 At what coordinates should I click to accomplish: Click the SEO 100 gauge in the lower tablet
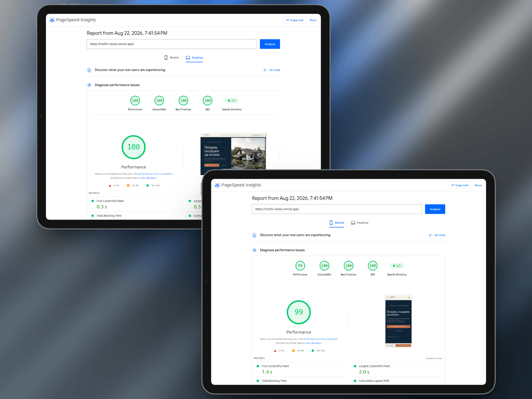[373, 266]
